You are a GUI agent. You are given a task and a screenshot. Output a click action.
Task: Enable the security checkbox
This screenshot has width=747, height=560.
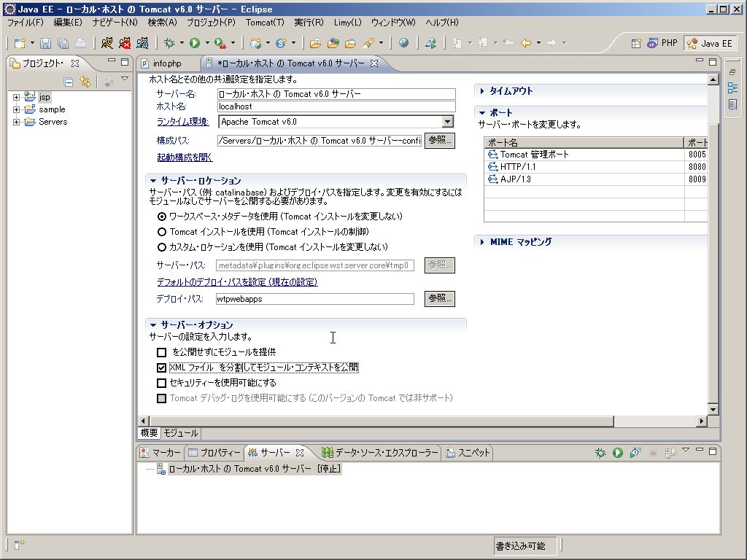(x=161, y=383)
